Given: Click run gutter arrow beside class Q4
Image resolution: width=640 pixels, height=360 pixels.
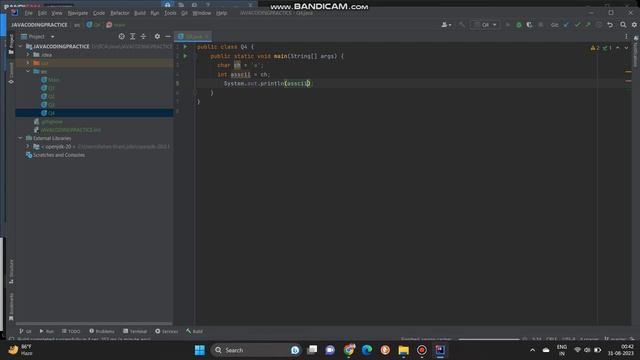Looking at the screenshot, I should click(185, 47).
